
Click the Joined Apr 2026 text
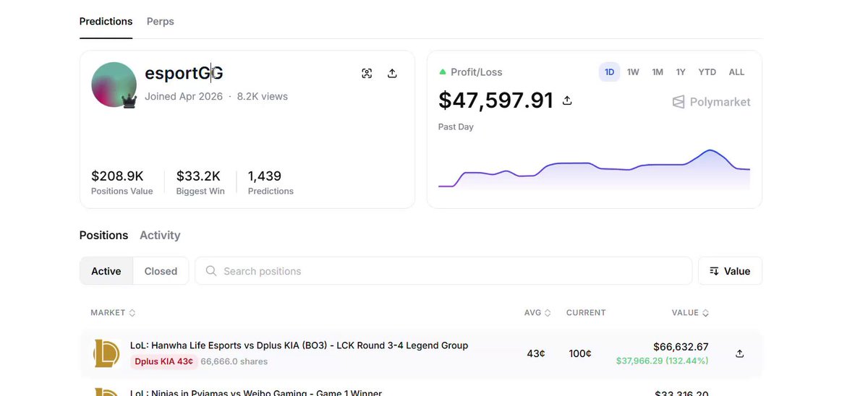[184, 96]
